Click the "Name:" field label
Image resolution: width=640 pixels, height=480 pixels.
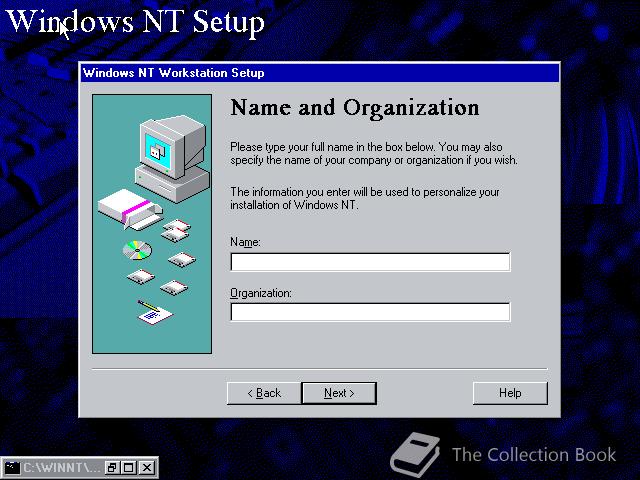coord(245,242)
